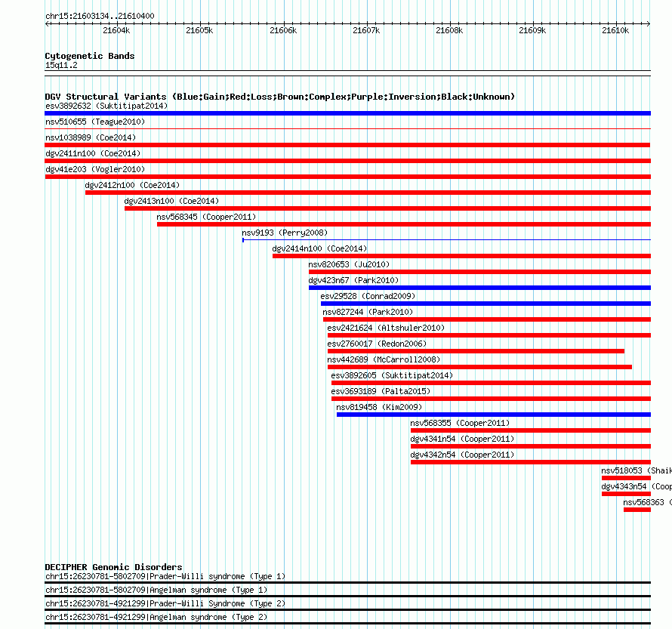This screenshot has width=672, height=629.
Task: Select dgv2414n100 (Coe2014) label
Action: (319, 248)
